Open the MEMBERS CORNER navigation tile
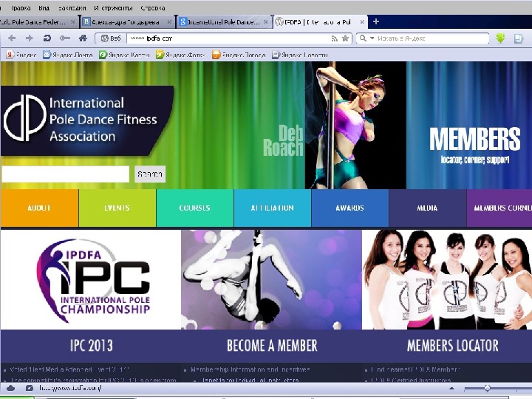Viewport: 532px width, 399px height. tap(499, 208)
